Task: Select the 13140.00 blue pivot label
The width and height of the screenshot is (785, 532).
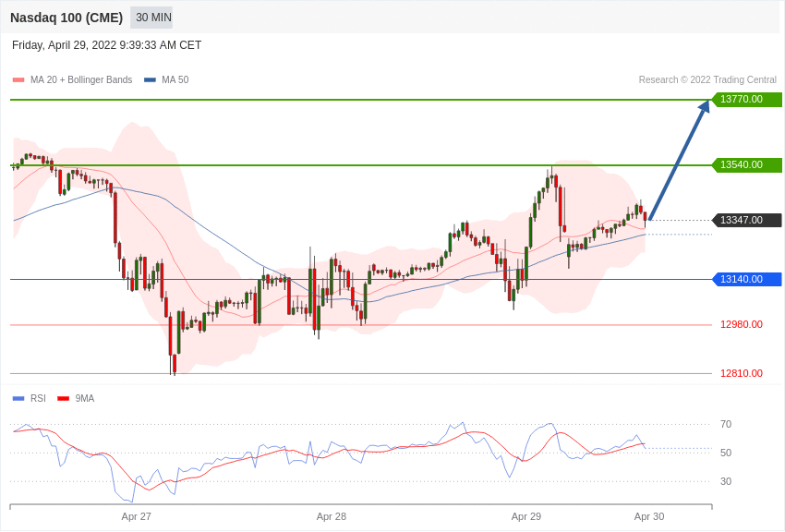Action: click(x=746, y=279)
